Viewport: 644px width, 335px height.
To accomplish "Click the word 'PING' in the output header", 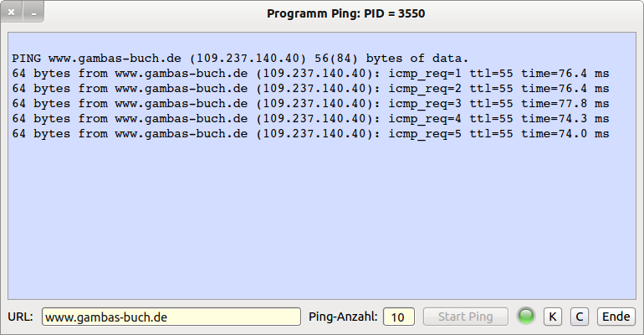I will tap(27, 59).
